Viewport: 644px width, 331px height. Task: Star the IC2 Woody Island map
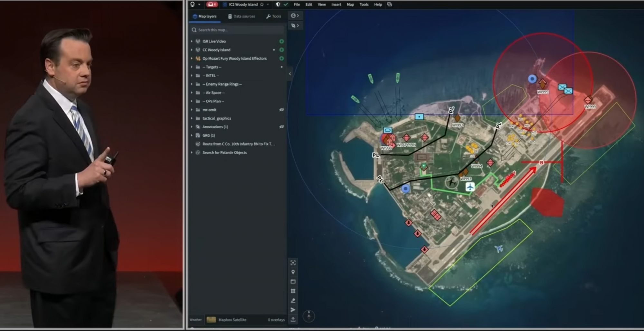coord(262,5)
